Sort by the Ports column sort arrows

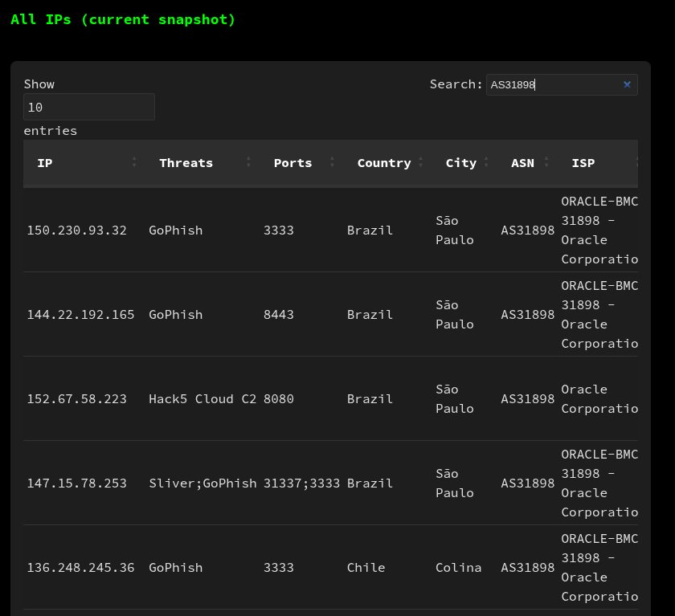332,162
